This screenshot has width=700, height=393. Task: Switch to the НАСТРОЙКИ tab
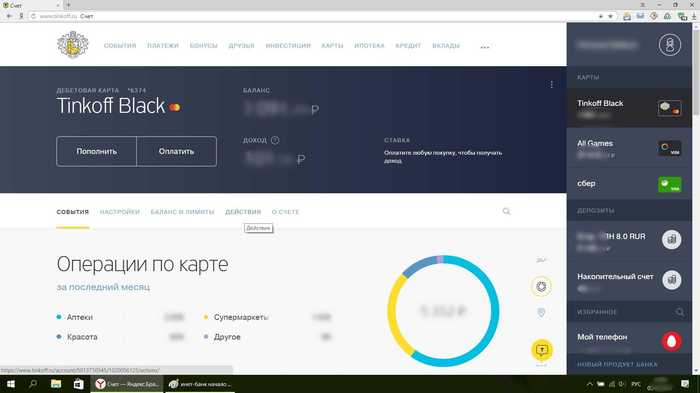(120, 212)
